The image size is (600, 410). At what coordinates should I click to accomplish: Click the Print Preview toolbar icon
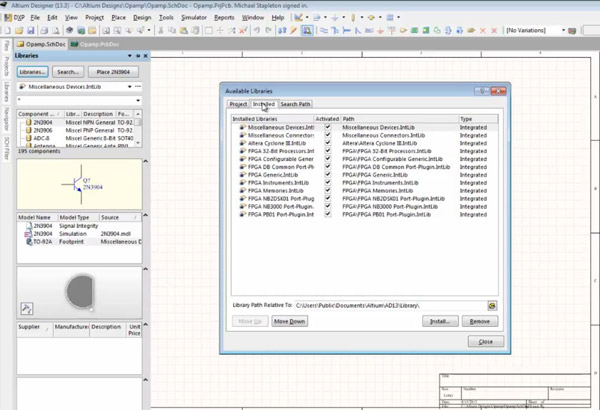tap(56, 30)
